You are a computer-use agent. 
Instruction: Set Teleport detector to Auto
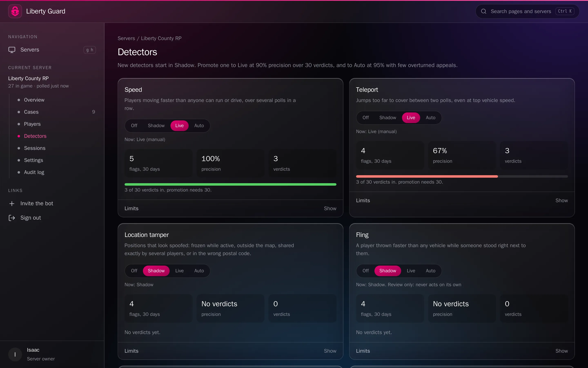coord(431,118)
